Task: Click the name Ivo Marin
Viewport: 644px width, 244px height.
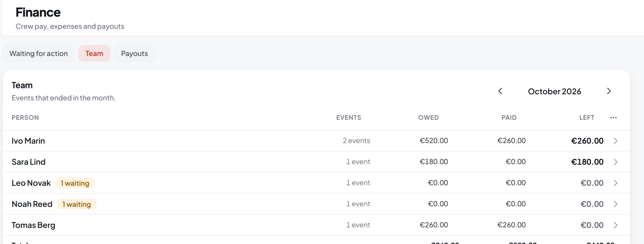Action: (x=28, y=141)
